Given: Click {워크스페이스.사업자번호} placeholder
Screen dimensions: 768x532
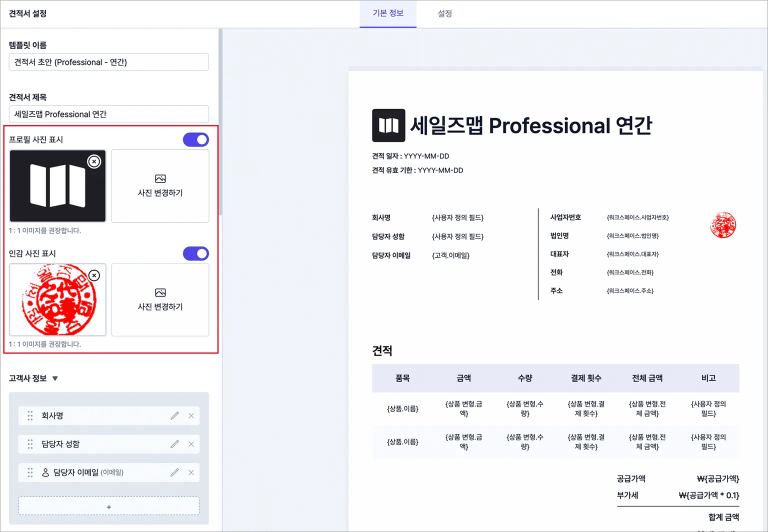Looking at the screenshot, I should (637, 217).
